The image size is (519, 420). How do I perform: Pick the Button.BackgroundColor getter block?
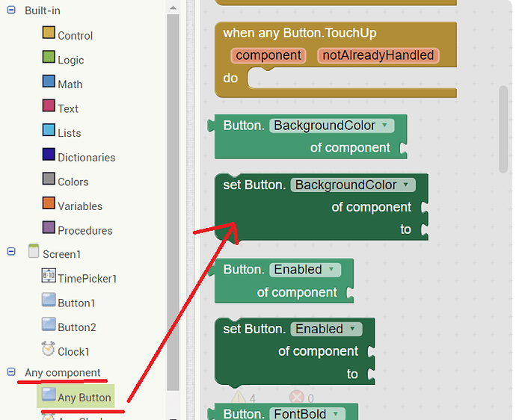(307, 137)
